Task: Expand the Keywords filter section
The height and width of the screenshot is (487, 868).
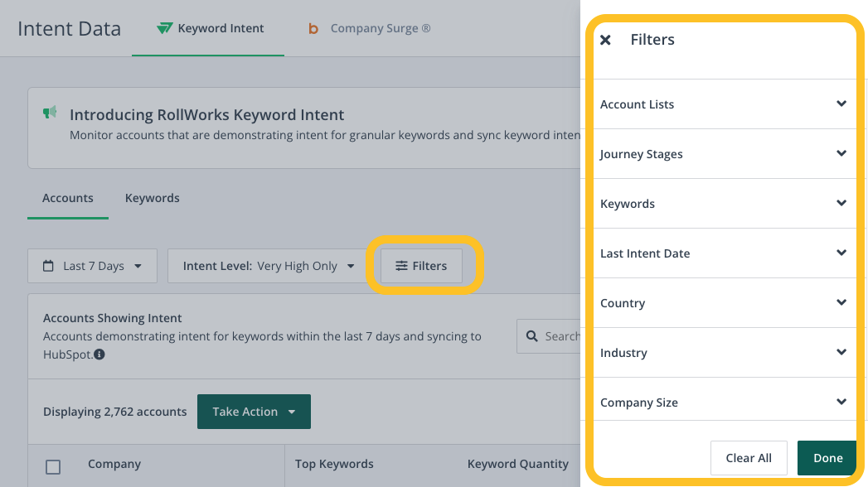Action: 724,204
